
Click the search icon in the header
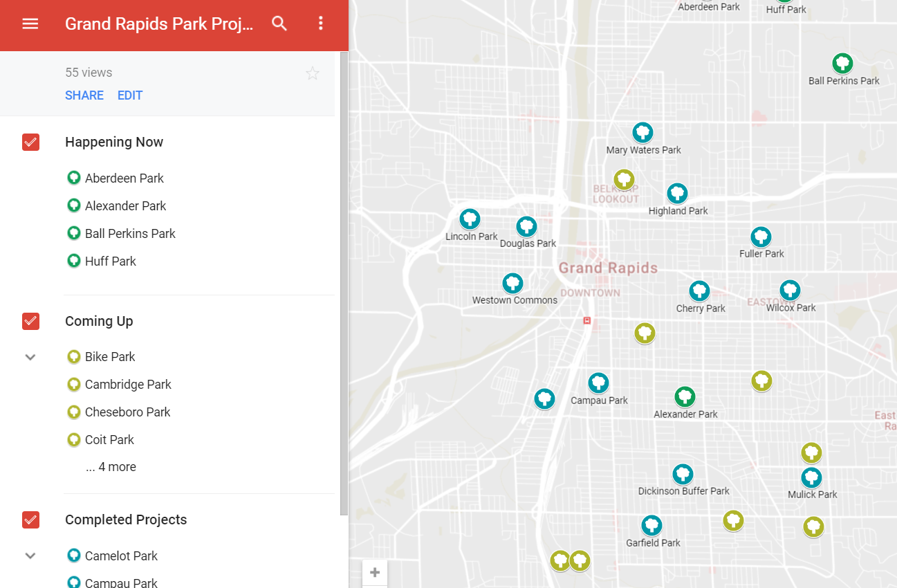(279, 23)
